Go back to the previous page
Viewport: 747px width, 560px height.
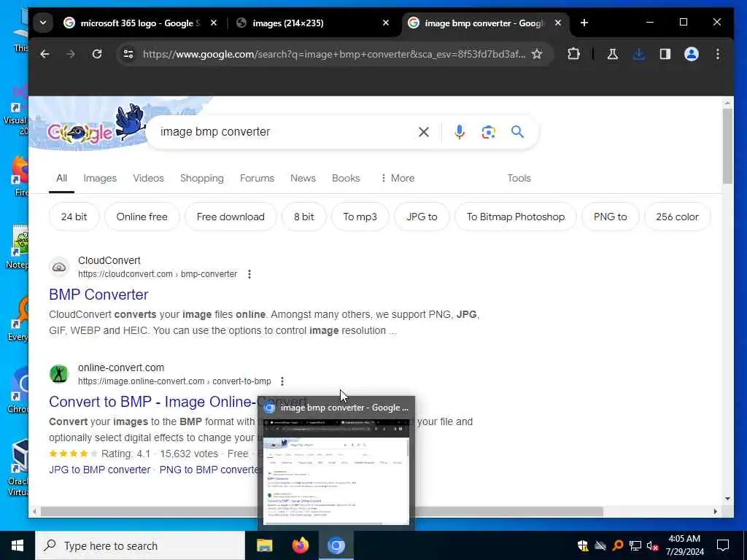coord(44,54)
